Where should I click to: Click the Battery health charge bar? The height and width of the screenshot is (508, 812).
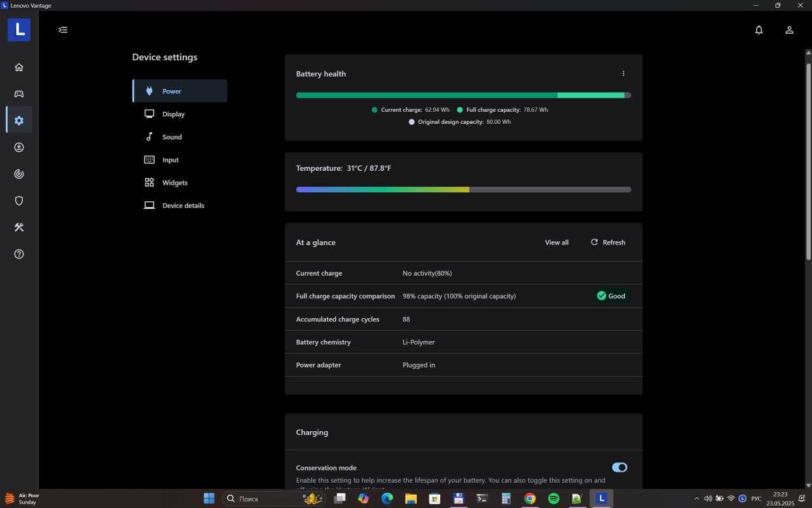(463, 95)
